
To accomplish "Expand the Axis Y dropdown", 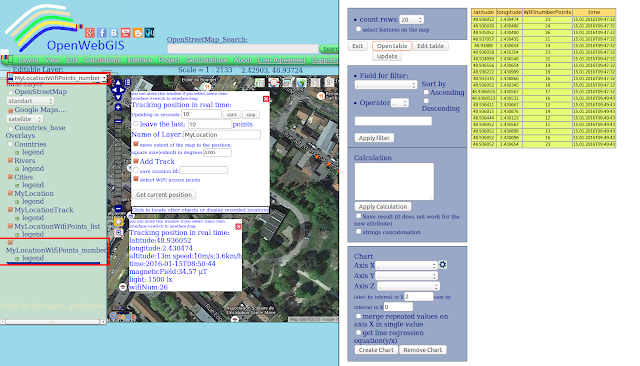I will (407, 276).
